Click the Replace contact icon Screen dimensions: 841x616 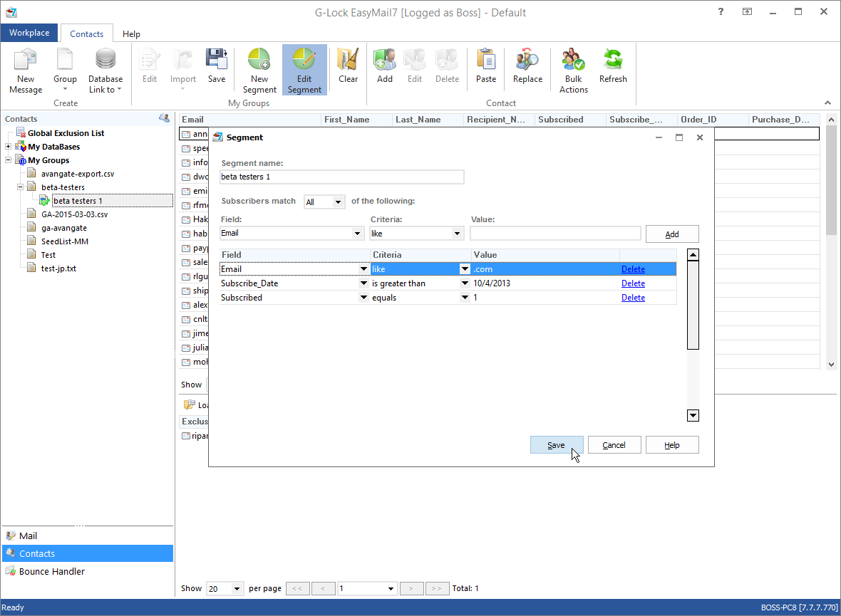[527, 69]
